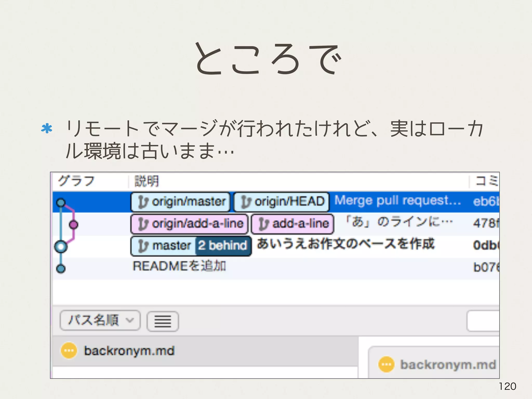Click the origin/master branch label
532x399 pixels.
181,202
